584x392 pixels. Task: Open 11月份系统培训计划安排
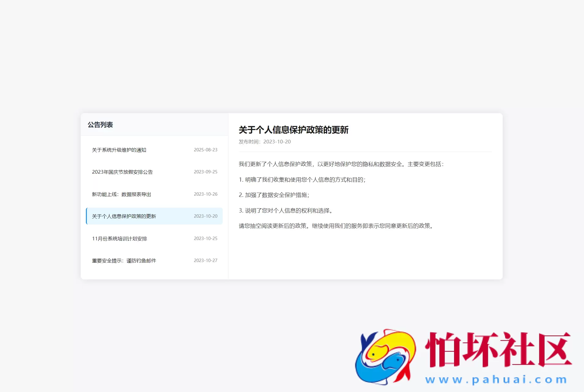pyautogui.click(x=119, y=239)
